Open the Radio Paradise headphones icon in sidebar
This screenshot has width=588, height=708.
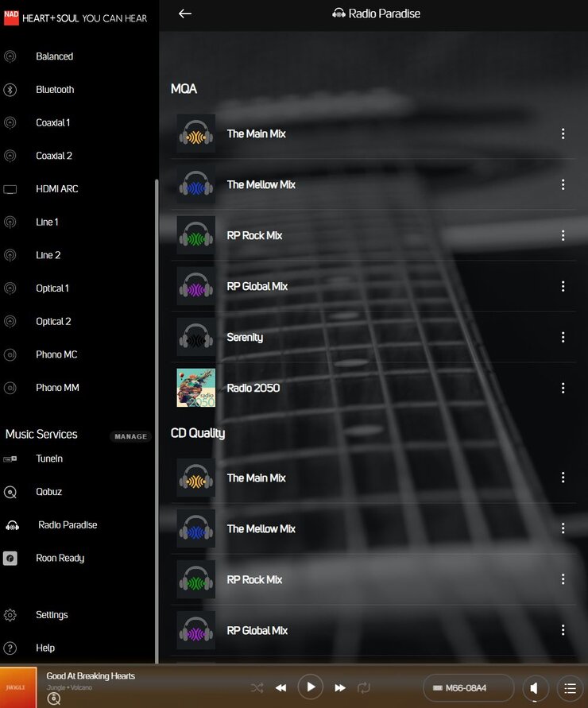(x=12, y=525)
